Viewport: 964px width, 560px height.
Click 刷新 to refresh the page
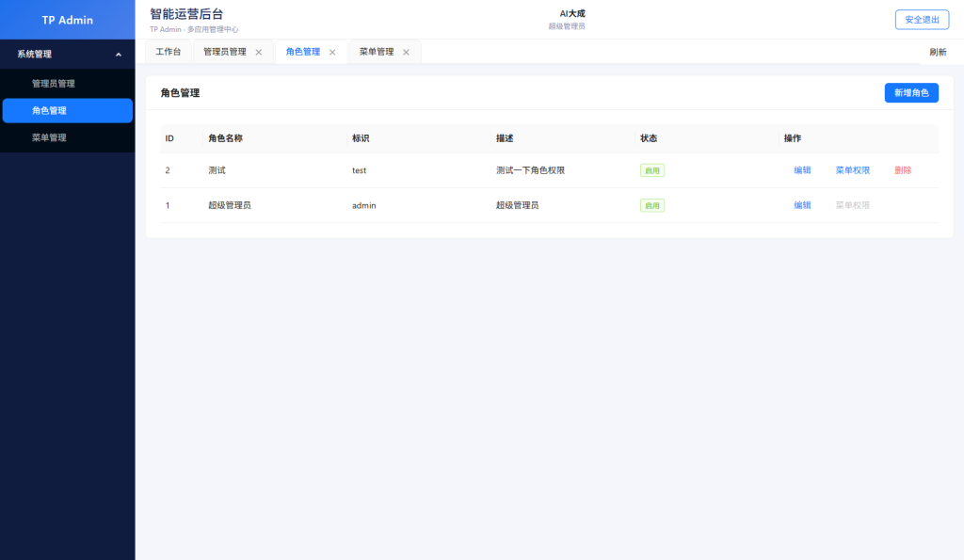[x=938, y=53]
